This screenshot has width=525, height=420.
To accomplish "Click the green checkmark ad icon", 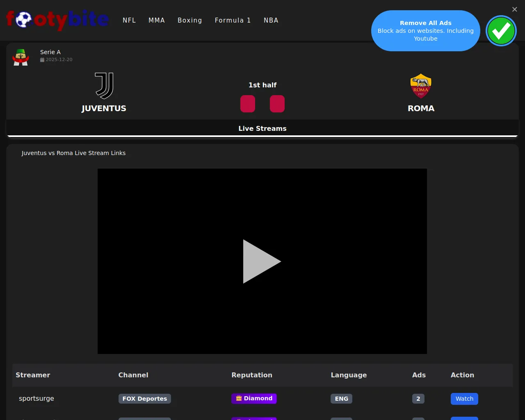I will click(501, 31).
